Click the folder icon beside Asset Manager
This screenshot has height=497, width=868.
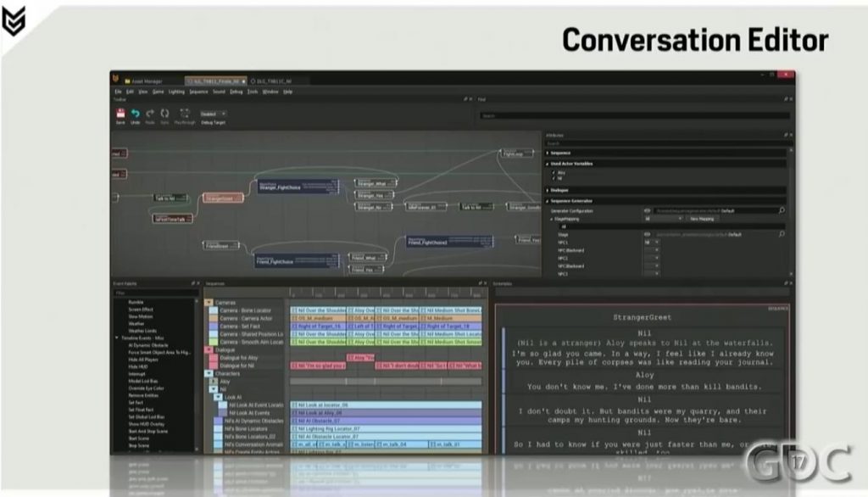127,81
